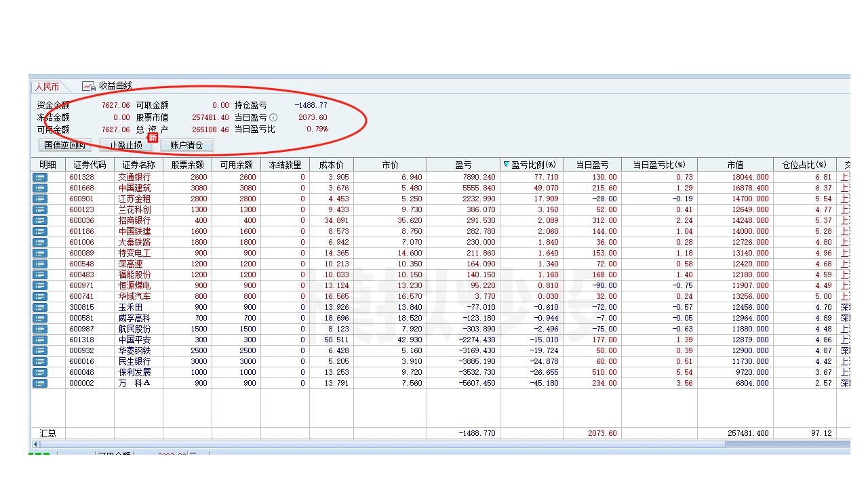Open the detail icon for 华菱钢铁
Image resolution: width=868 pixels, height=488 pixels.
[40, 350]
